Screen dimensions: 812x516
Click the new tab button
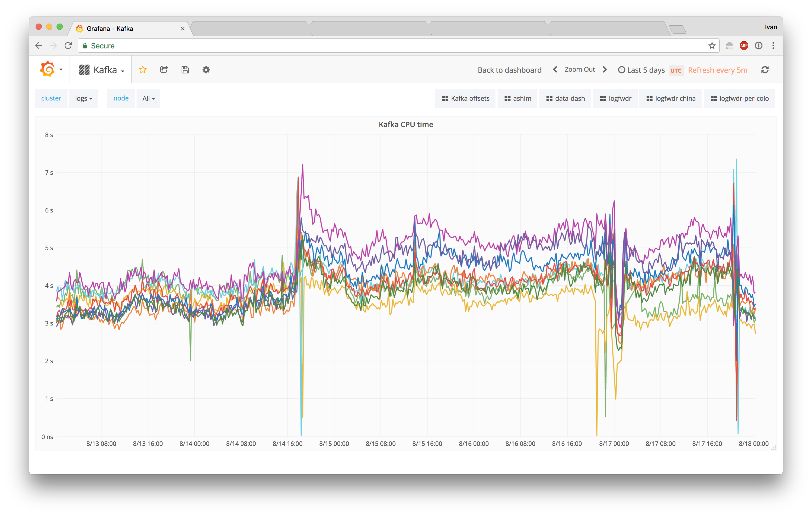(678, 30)
